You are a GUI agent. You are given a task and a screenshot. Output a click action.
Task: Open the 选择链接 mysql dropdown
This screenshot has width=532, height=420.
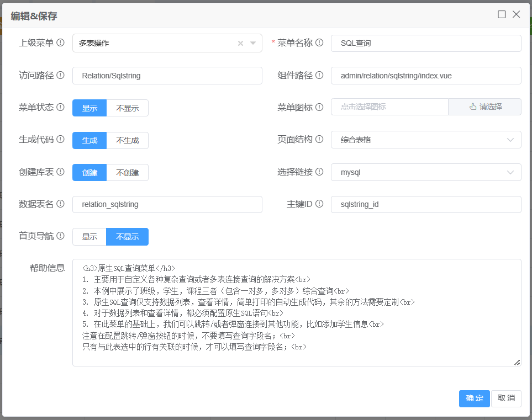point(425,173)
